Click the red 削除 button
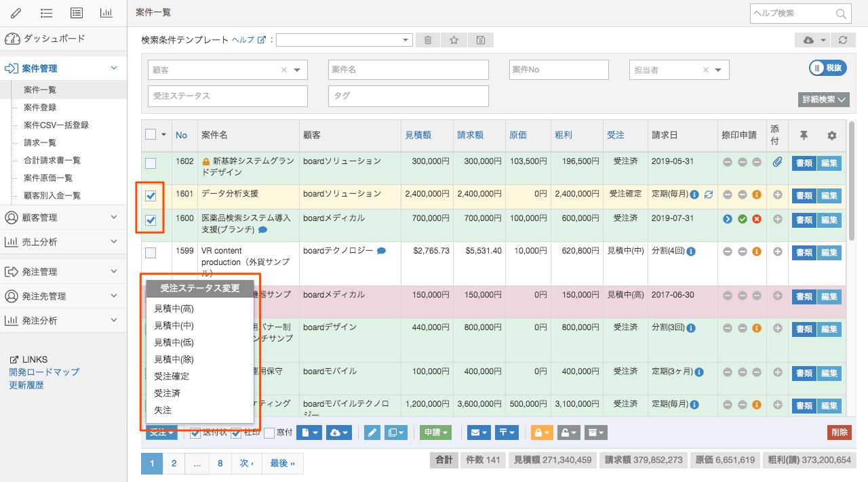 coord(839,433)
